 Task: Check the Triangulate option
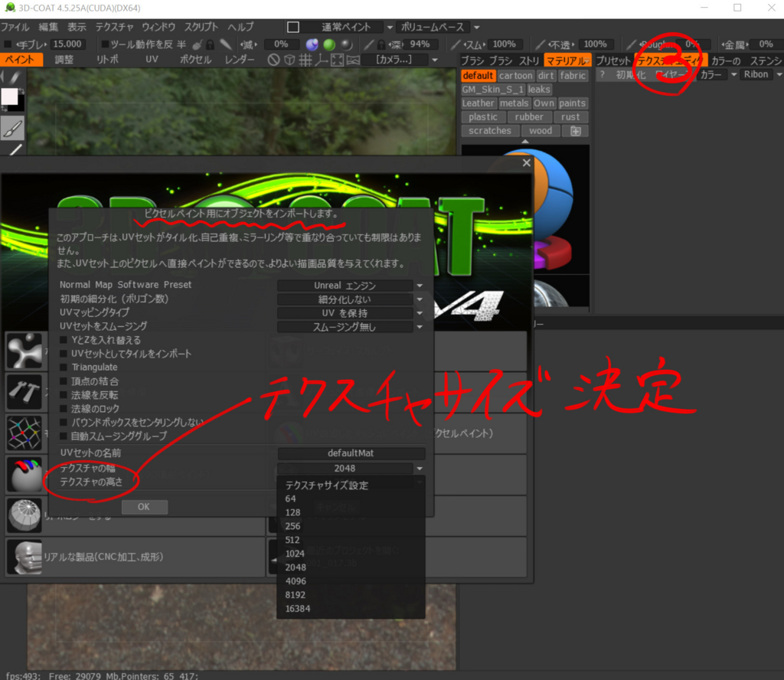point(64,367)
